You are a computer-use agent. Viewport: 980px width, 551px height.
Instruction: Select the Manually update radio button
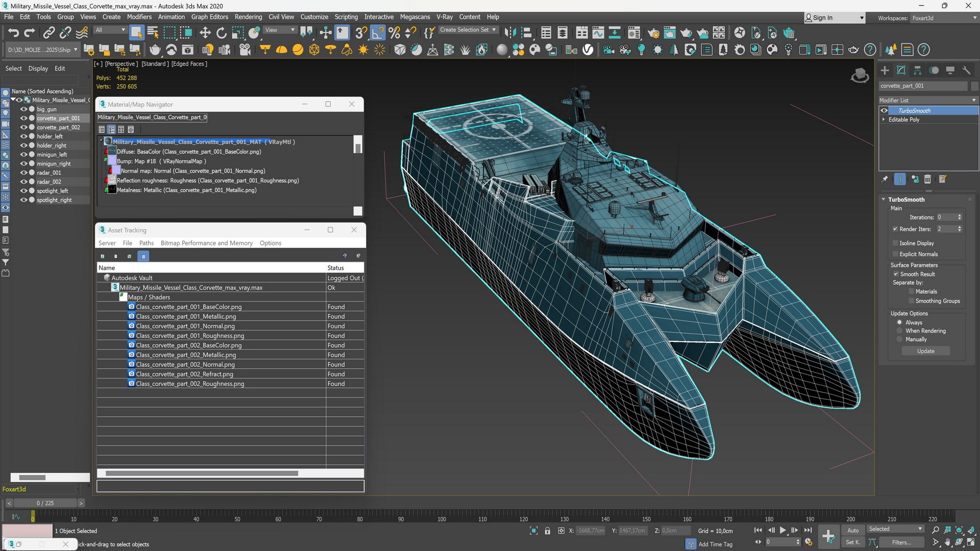click(x=900, y=339)
